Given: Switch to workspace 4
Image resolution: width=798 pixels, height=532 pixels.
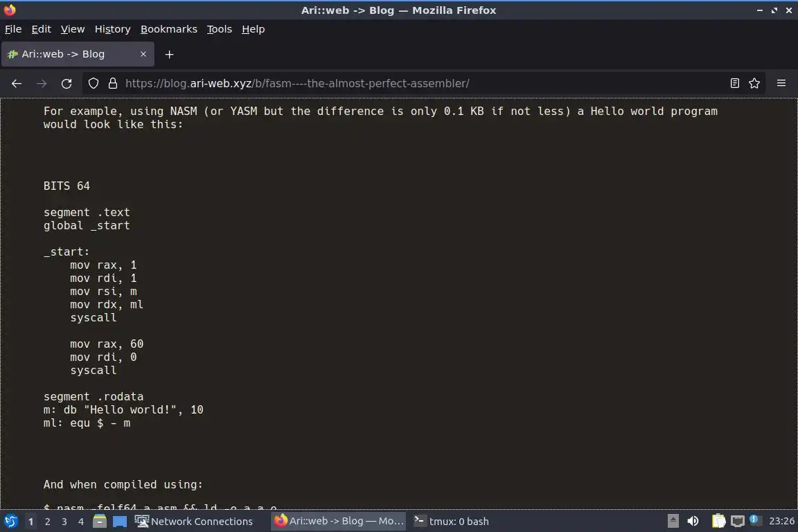Looking at the screenshot, I should click(81, 522).
